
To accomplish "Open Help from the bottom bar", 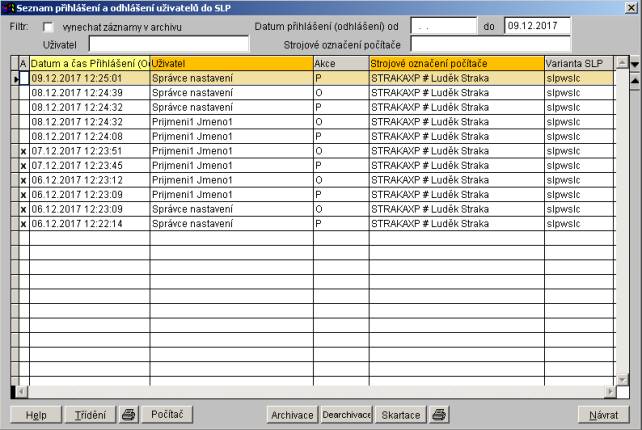I will (34, 414).
